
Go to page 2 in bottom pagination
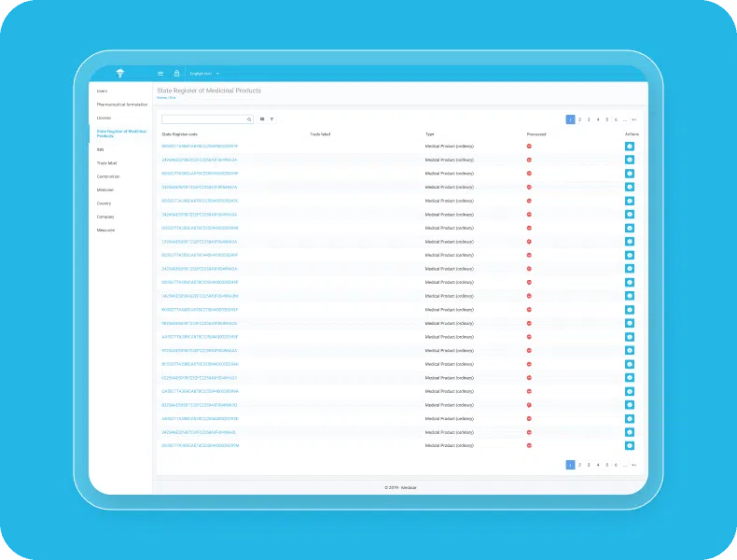[x=579, y=465]
